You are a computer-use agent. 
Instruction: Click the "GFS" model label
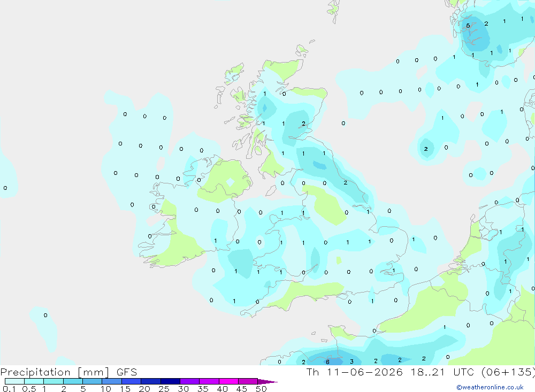(x=127, y=372)
